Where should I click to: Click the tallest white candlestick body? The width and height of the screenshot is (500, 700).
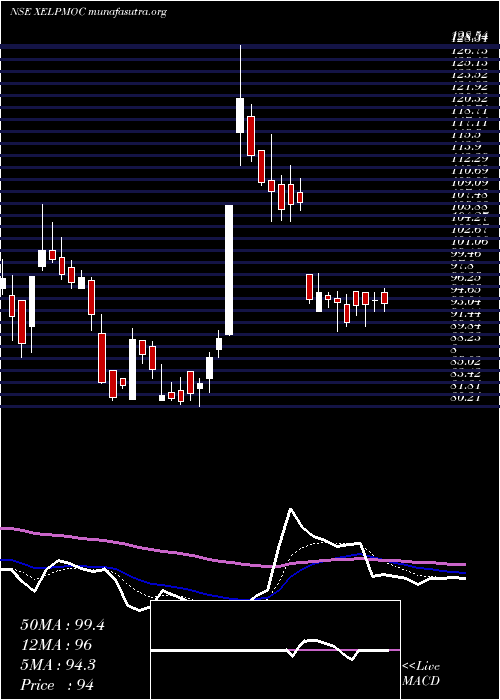tap(229, 270)
